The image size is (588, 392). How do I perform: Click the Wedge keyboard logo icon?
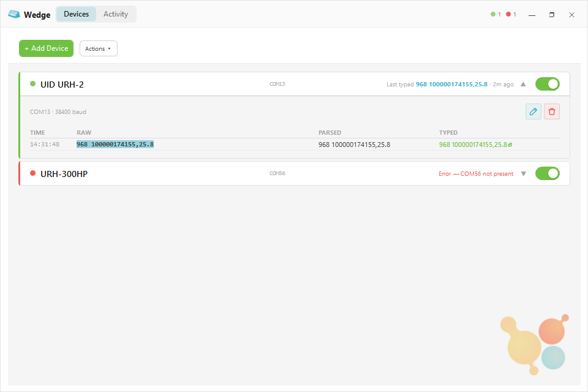14,14
